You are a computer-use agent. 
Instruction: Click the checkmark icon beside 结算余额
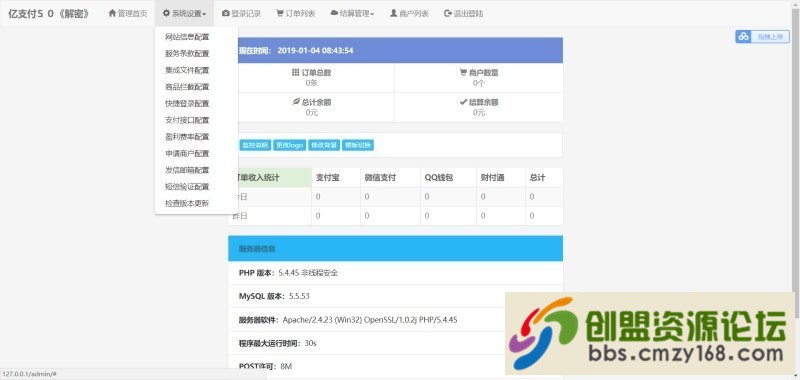[x=463, y=102]
